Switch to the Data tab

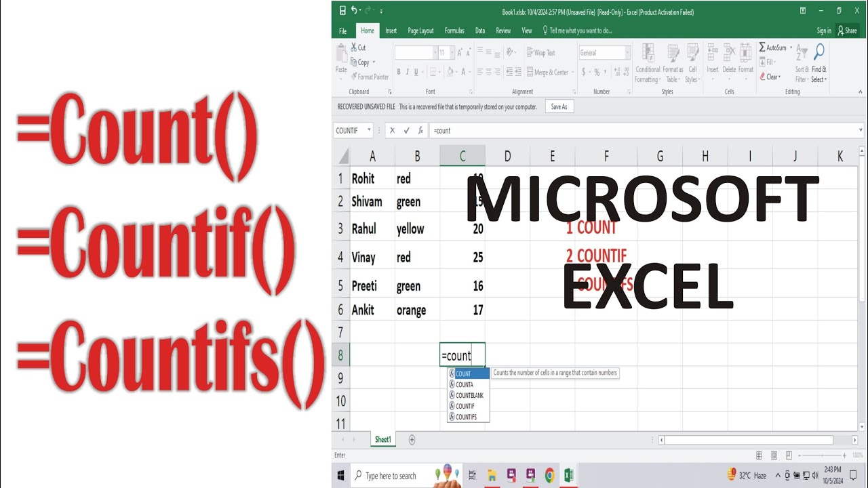click(480, 30)
